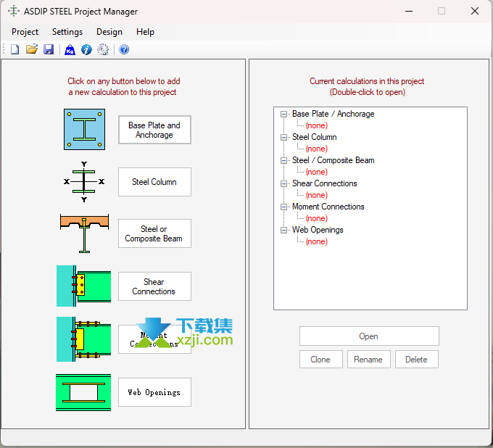493x448 pixels.
Task: Add a Base Plate and Anchorage calculation
Action: (x=154, y=130)
